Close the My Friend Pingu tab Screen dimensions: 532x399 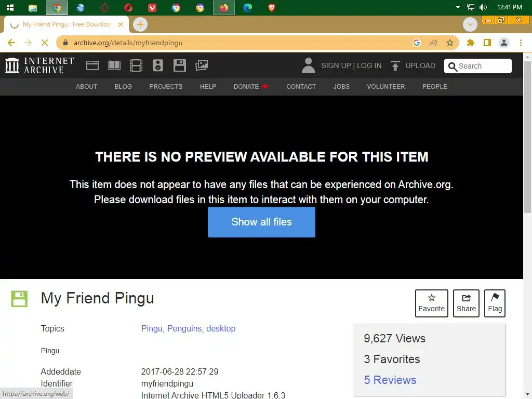(121, 24)
